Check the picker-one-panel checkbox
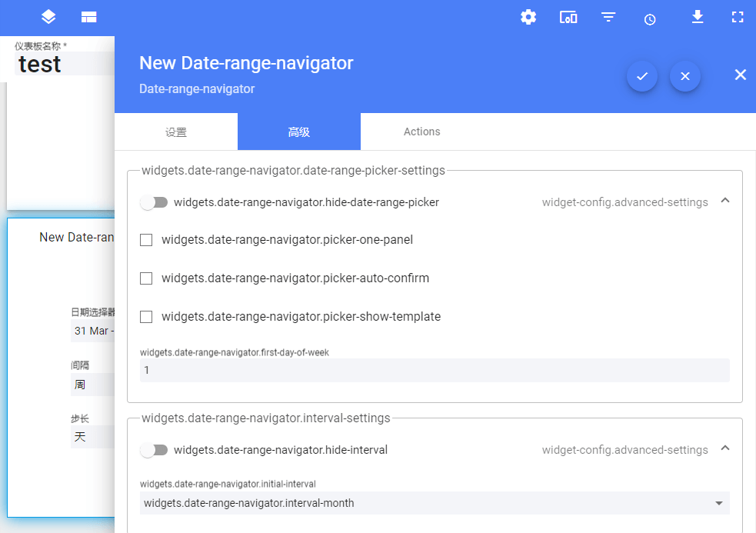Screen dimensions: 756x533 tap(146, 240)
